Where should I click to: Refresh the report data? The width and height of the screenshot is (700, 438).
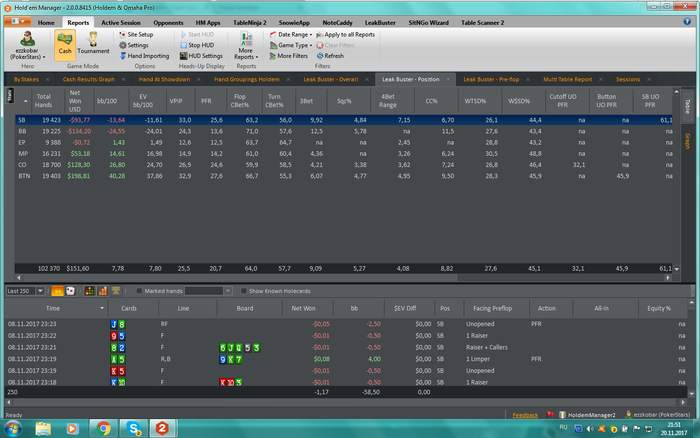[x=330, y=56]
